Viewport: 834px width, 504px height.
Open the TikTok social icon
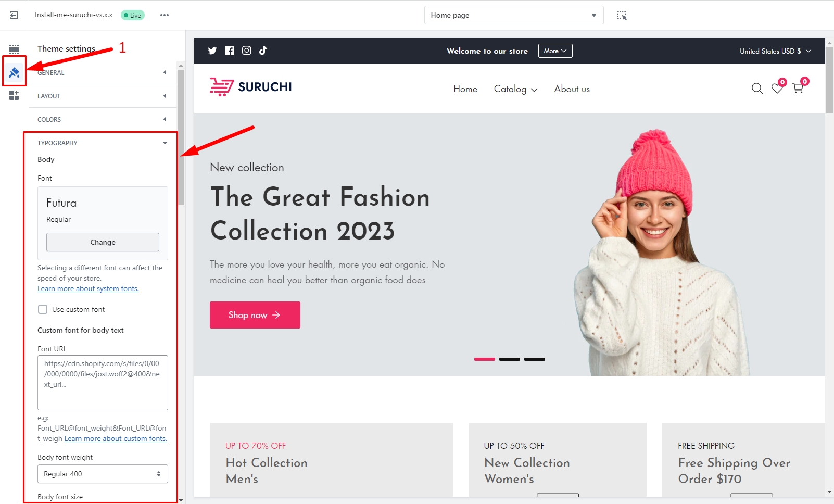click(x=263, y=51)
